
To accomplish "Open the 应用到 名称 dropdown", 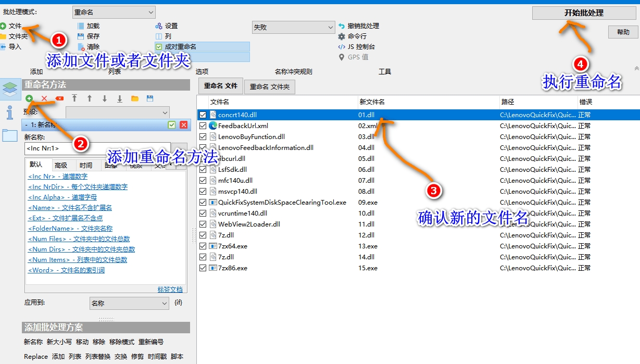I will pyautogui.click(x=129, y=303).
